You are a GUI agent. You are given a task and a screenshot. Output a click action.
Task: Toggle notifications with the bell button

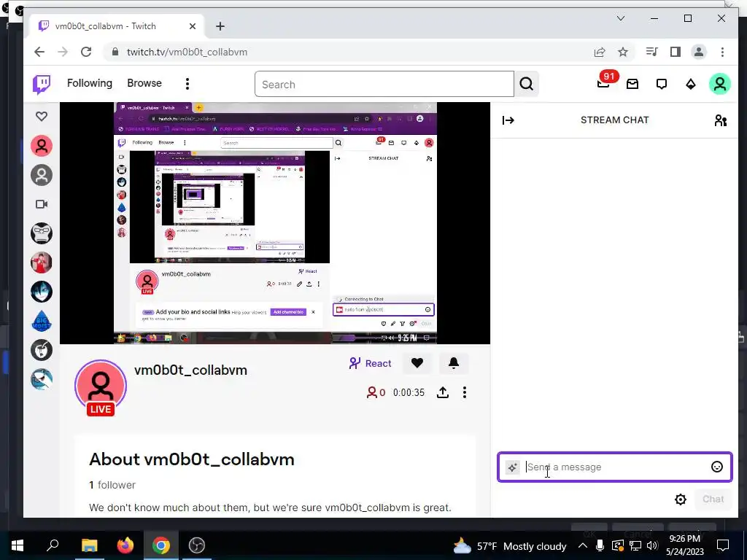(x=454, y=363)
